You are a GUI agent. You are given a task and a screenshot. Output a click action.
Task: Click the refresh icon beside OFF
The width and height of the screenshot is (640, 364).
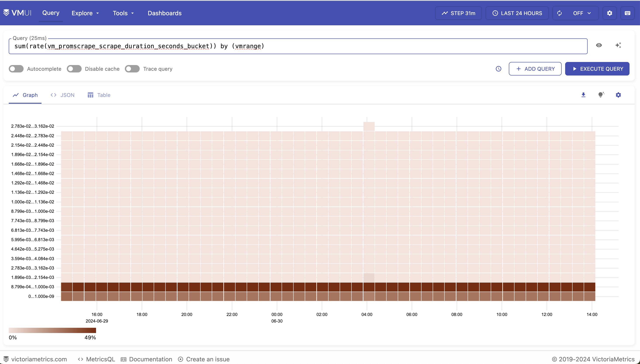[x=559, y=13]
